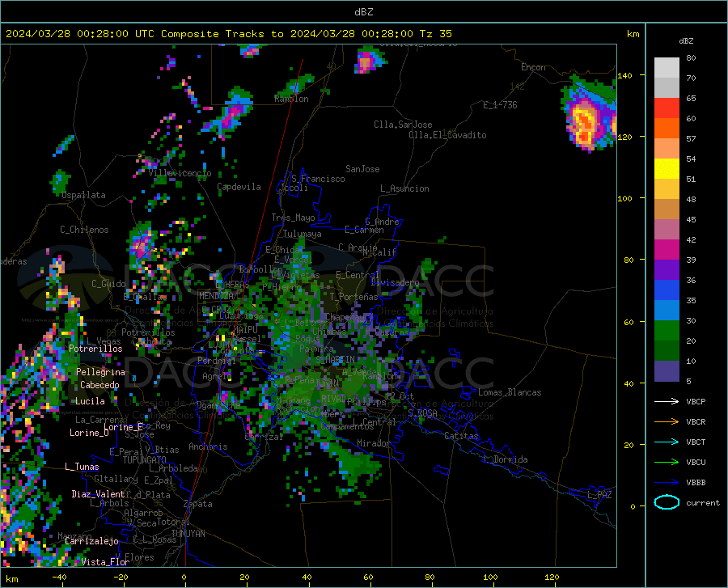Click the Ramblon label near the top
728x588 pixels.
click(291, 99)
